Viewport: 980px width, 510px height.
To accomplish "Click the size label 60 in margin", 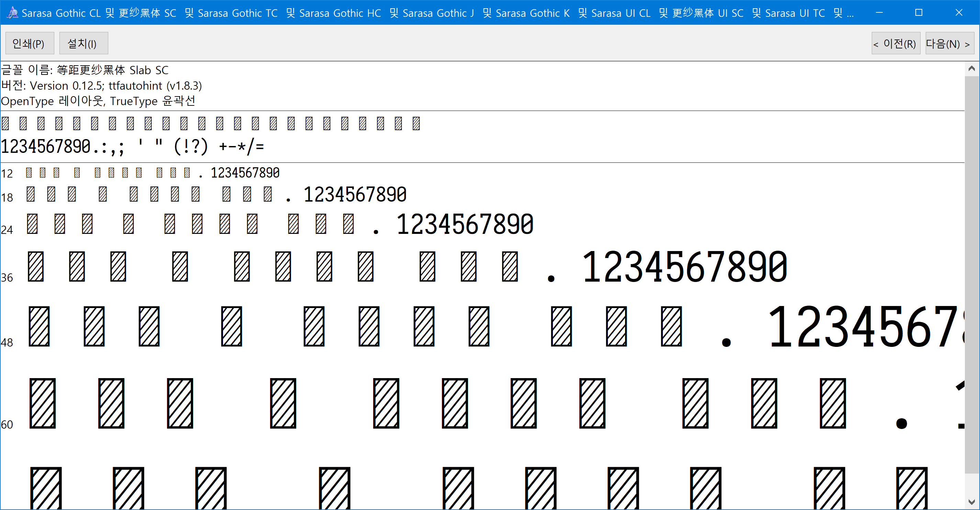I will tap(7, 425).
